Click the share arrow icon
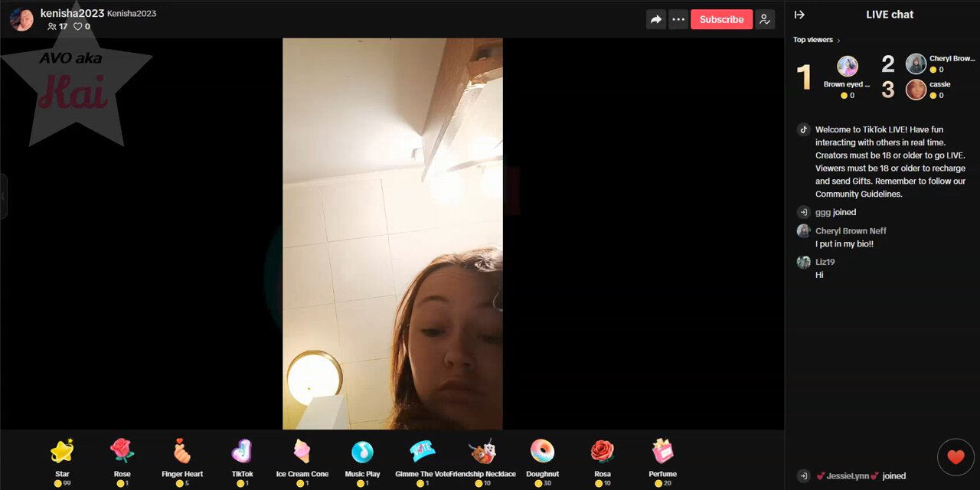The image size is (980, 490). [656, 19]
